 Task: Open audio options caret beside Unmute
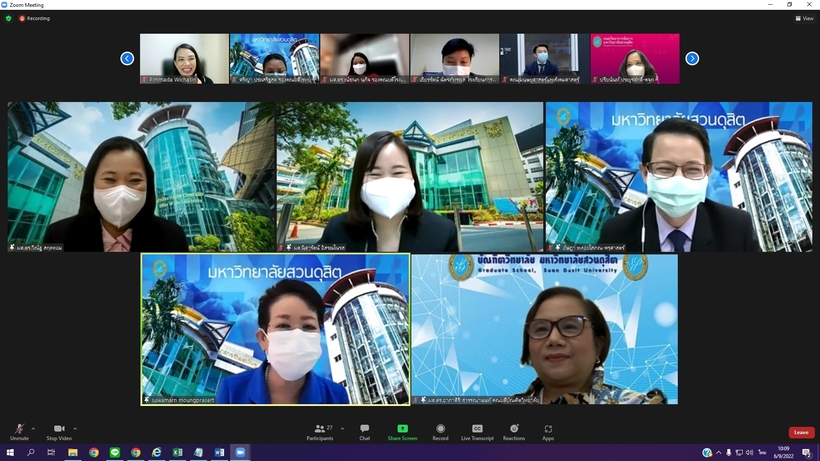[x=33, y=429]
